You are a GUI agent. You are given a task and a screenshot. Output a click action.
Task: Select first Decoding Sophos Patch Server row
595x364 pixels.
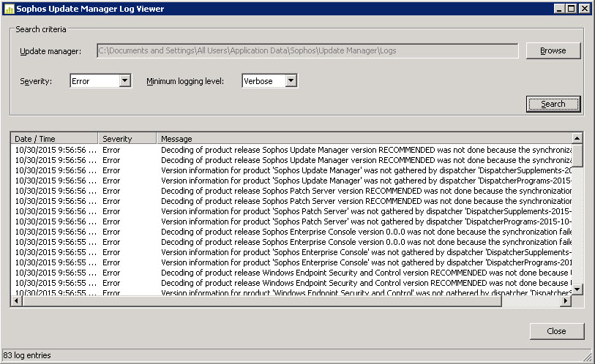(291, 191)
